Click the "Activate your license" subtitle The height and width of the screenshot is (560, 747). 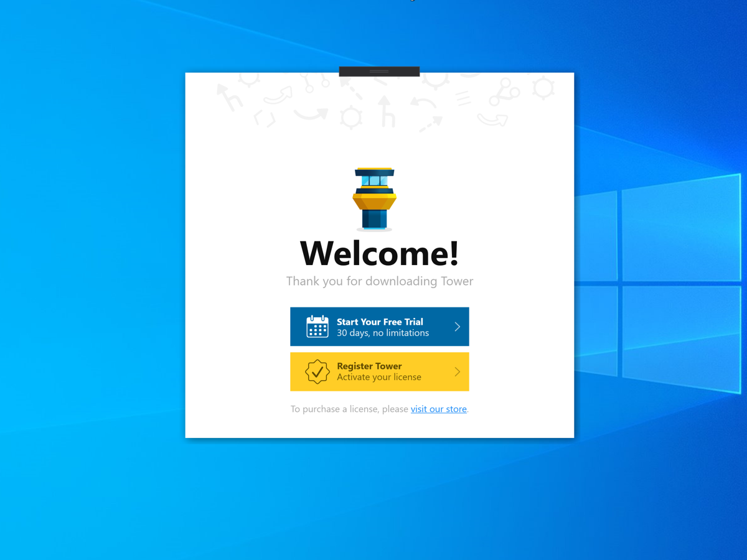(x=378, y=378)
